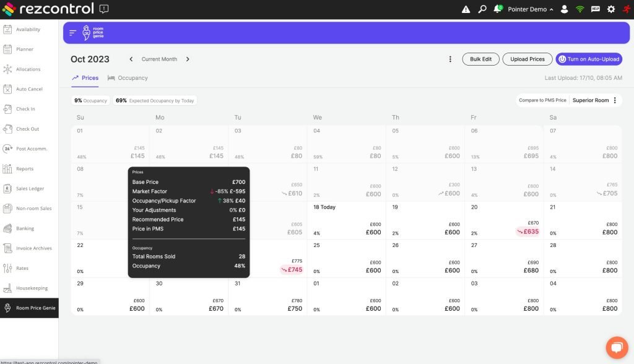Screen dimensions: 634x364
Task: Open the settings gear icon
Action: (611, 9)
